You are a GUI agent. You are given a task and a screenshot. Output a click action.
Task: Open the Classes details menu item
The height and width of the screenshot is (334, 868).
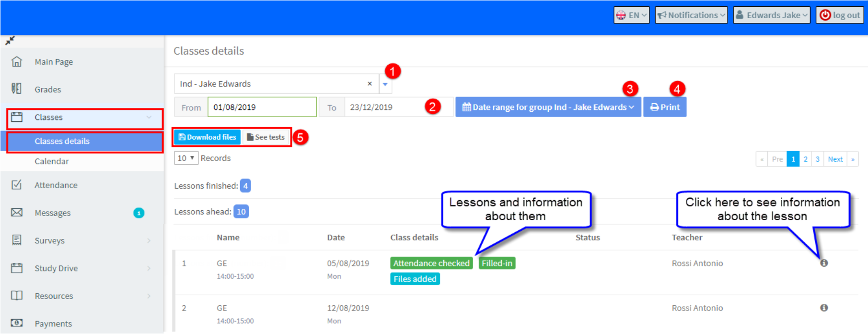tap(62, 141)
